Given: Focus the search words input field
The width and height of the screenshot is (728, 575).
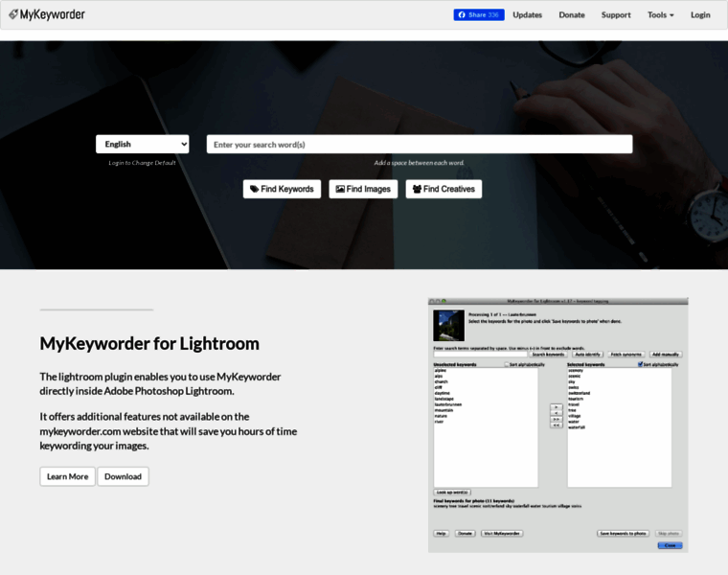Looking at the screenshot, I should [420, 144].
